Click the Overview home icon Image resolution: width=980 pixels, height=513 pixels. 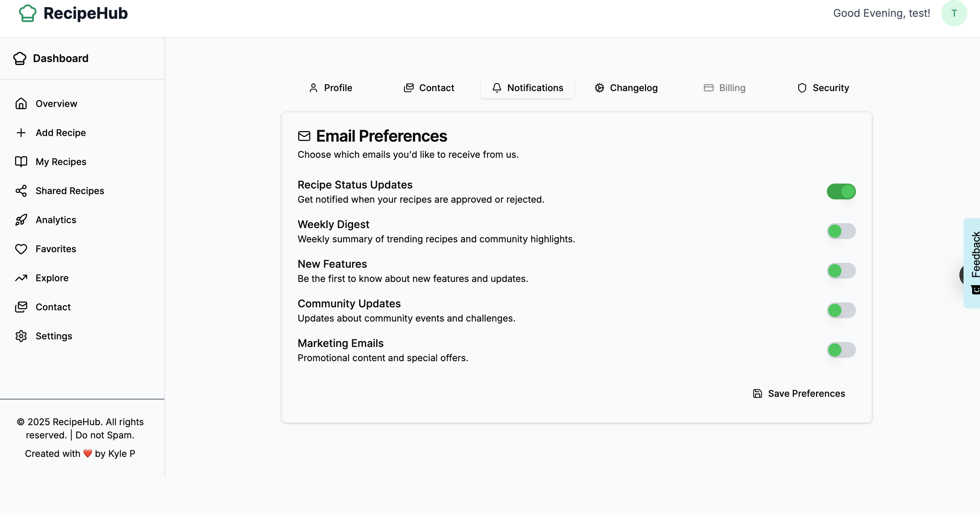coord(21,104)
